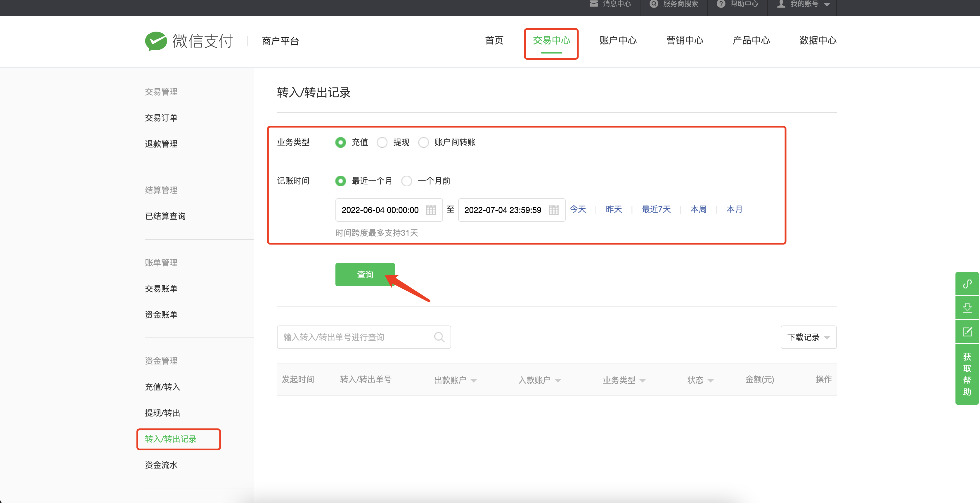Viewport: 980px width, 503px height.
Task: Open 产品中心 tab
Action: pos(751,40)
